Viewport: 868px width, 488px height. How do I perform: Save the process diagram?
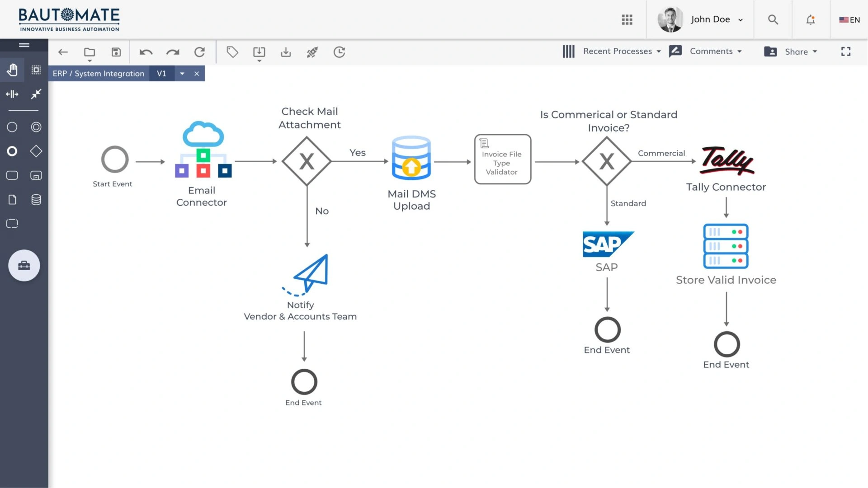click(116, 52)
